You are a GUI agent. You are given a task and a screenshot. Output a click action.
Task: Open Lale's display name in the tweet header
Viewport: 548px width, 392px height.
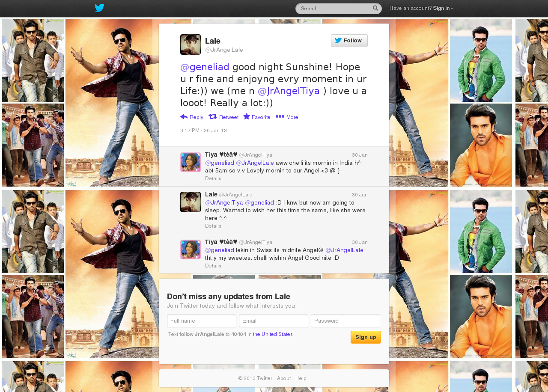tap(213, 41)
